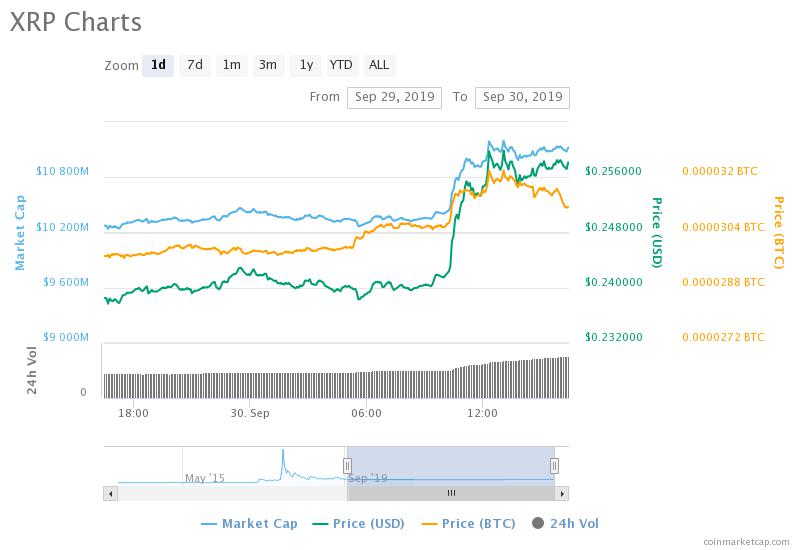The image size is (800, 550).
Task: Click the Market Cap axis title
Action: (x=20, y=232)
